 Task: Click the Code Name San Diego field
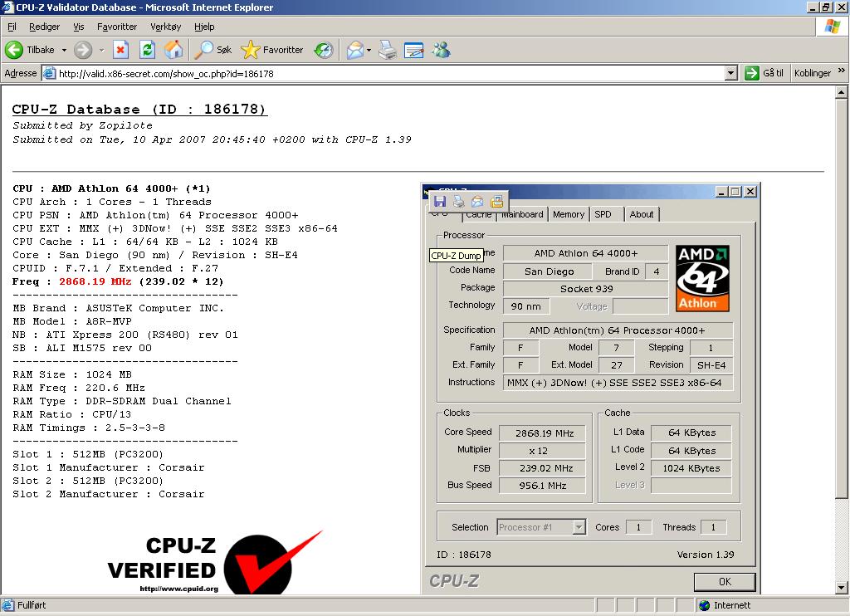pyautogui.click(x=549, y=271)
